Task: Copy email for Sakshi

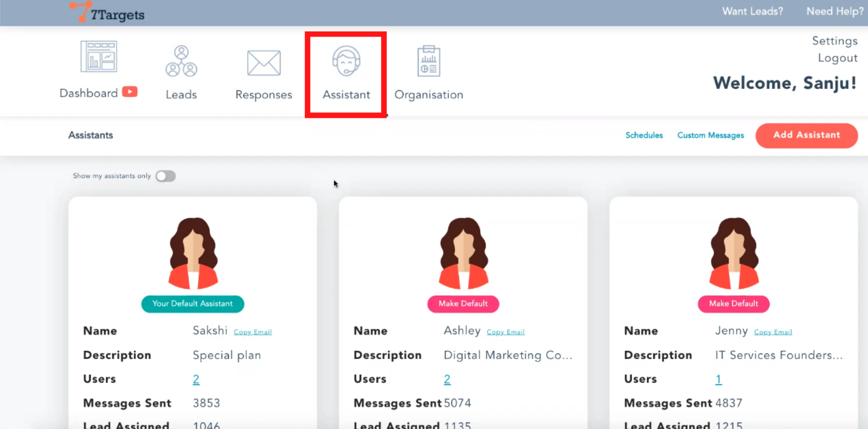Action: click(253, 332)
